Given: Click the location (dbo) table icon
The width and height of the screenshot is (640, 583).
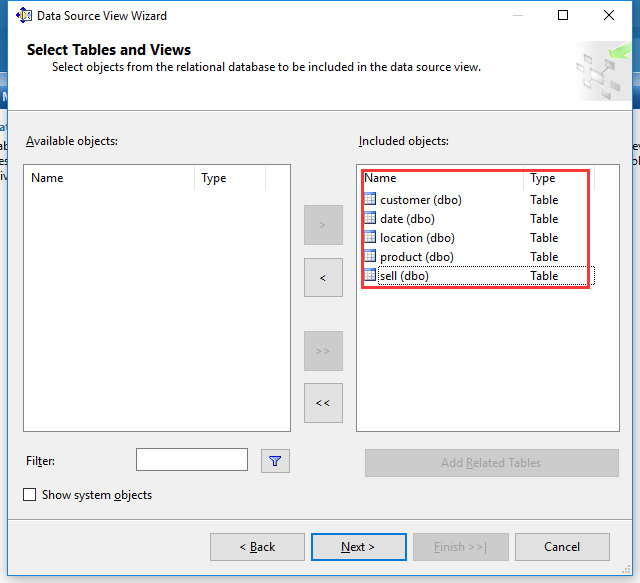Looking at the screenshot, I should click(370, 238).
